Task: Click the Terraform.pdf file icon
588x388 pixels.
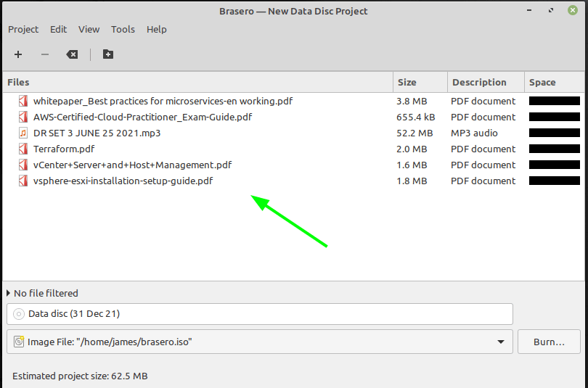Action: pyautogui.click(x=23, y=149)
